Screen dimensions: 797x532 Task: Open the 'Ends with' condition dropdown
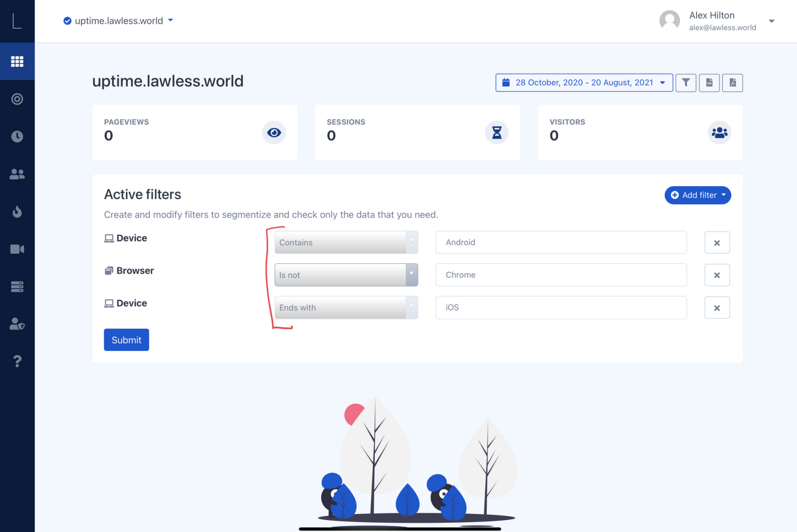346,308
